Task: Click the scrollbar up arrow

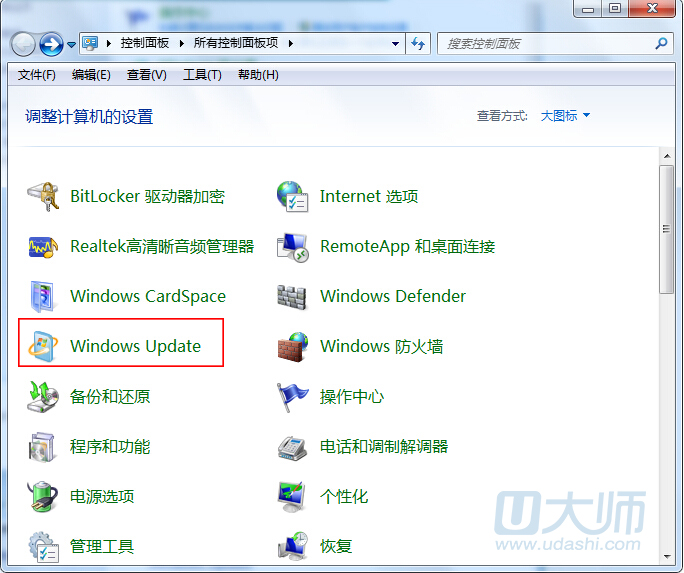Action: click(667, 156)
